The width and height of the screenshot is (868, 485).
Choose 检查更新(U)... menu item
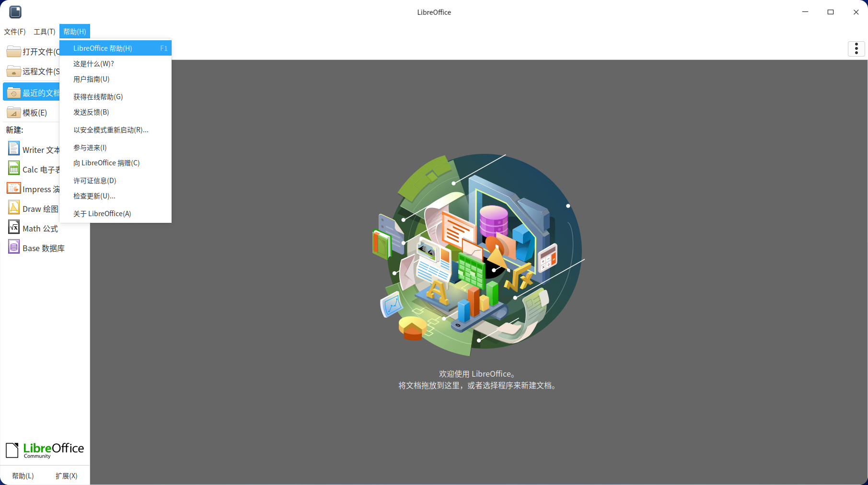click(116, 196)
